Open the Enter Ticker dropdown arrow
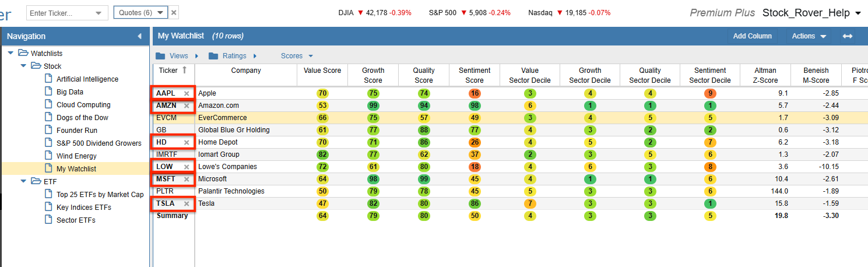868x267 pixels. click(98, 13)
